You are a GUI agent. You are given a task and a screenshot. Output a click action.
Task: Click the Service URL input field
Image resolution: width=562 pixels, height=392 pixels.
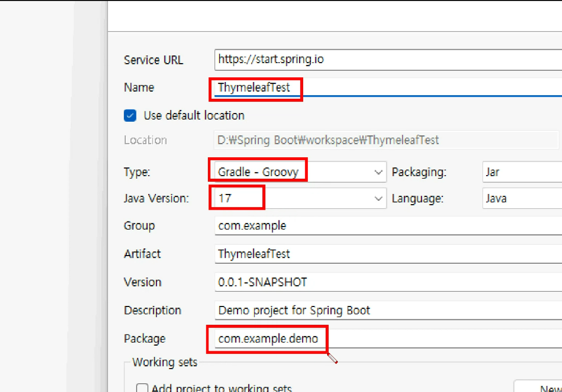(x=388, y=60)
